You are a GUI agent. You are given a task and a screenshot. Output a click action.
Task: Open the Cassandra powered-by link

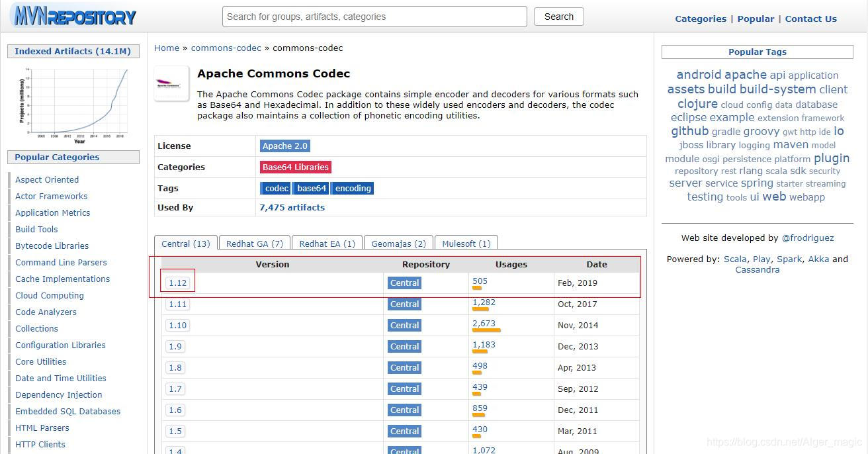pos(758,269)
